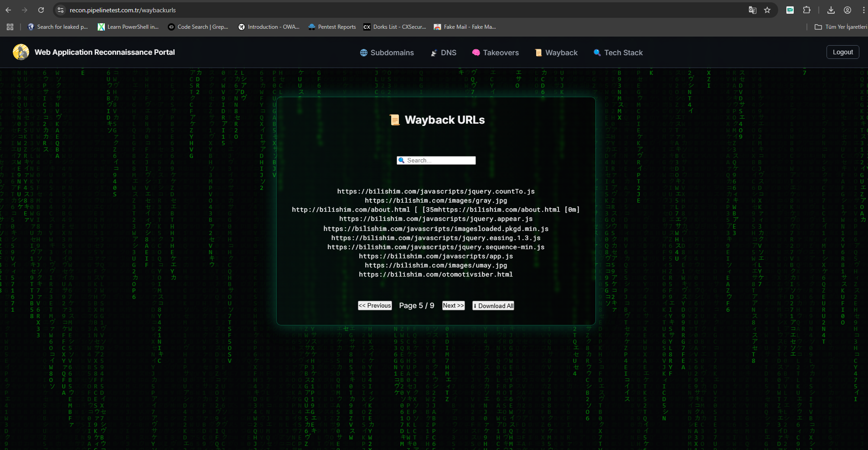Click the Logout button
The width and height of the screenshot is (868, 450).
coord(843,52)
